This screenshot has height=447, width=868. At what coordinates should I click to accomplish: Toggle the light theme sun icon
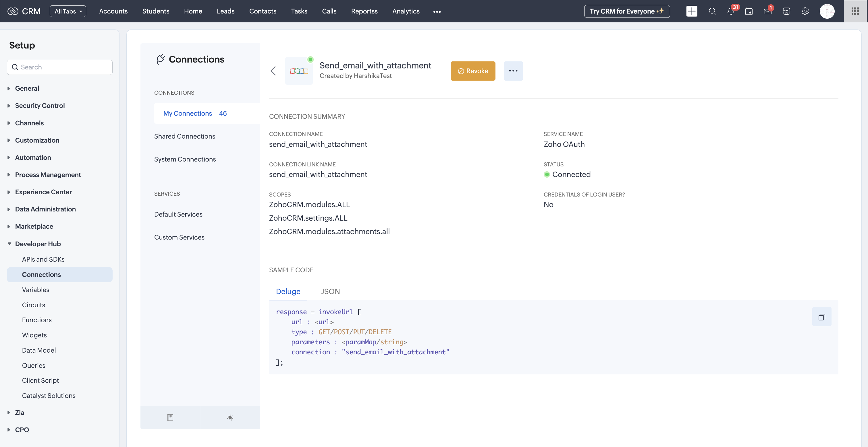(230, 417)
